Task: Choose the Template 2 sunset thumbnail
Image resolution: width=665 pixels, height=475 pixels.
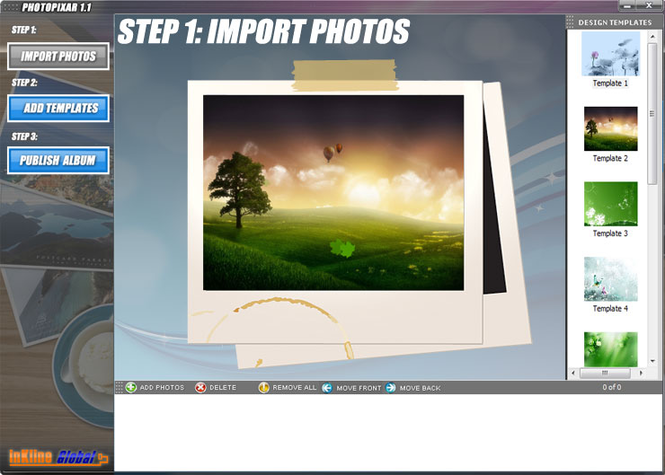Action: 610,129
